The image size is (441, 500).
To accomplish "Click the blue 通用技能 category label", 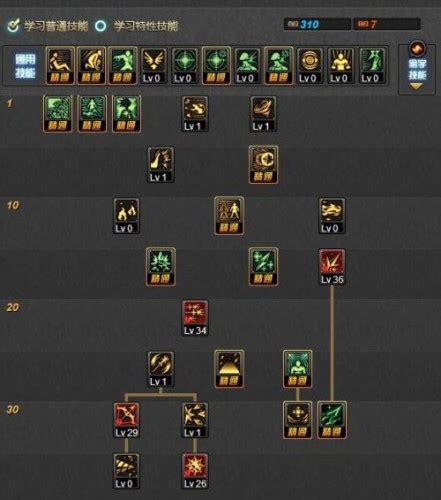I will pyautogui.click(x=25, y=66).
